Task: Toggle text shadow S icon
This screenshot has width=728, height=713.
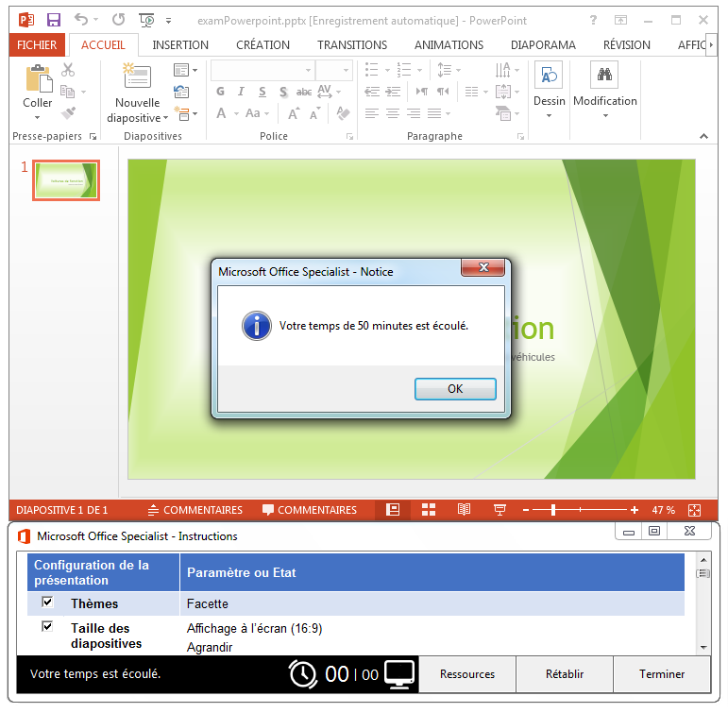Action: tap(283, 92)
